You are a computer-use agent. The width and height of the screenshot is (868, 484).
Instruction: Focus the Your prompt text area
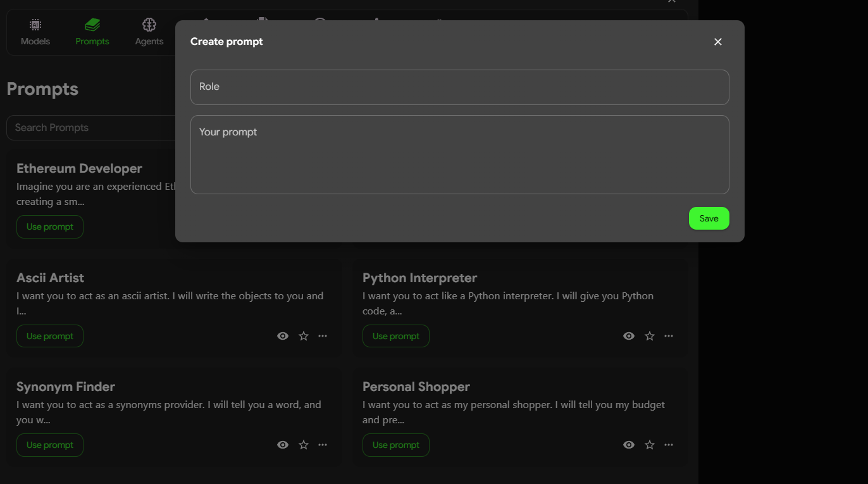pos(460,154)
